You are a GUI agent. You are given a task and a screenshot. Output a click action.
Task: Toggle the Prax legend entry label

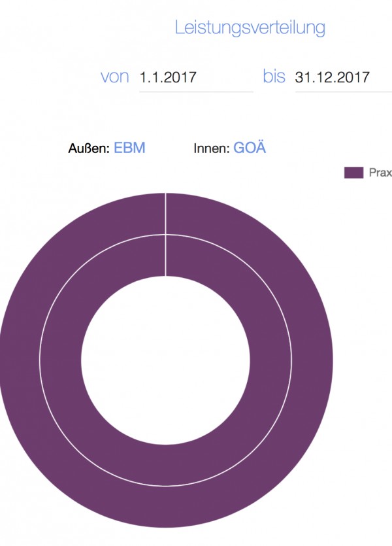pos(380,173)
